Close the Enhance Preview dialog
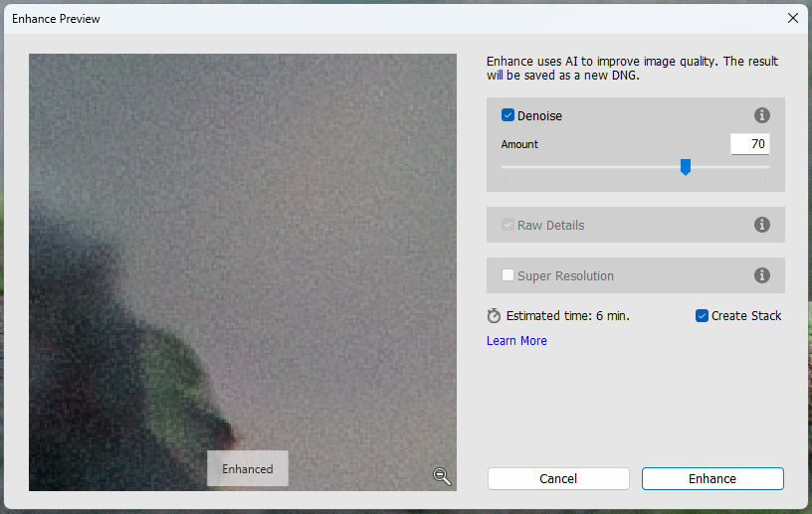This screenshot has height=514, width=812. click(x=792, y=18)
